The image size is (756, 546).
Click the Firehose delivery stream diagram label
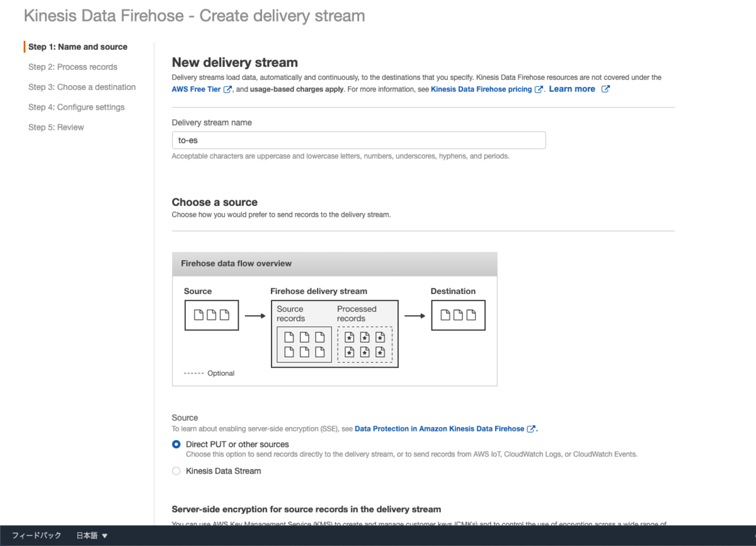[x=319, y=291]
